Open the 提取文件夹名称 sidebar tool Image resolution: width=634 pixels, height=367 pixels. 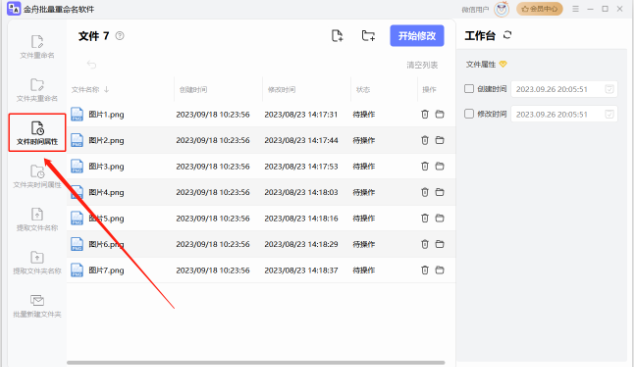[x=37, y=263]
